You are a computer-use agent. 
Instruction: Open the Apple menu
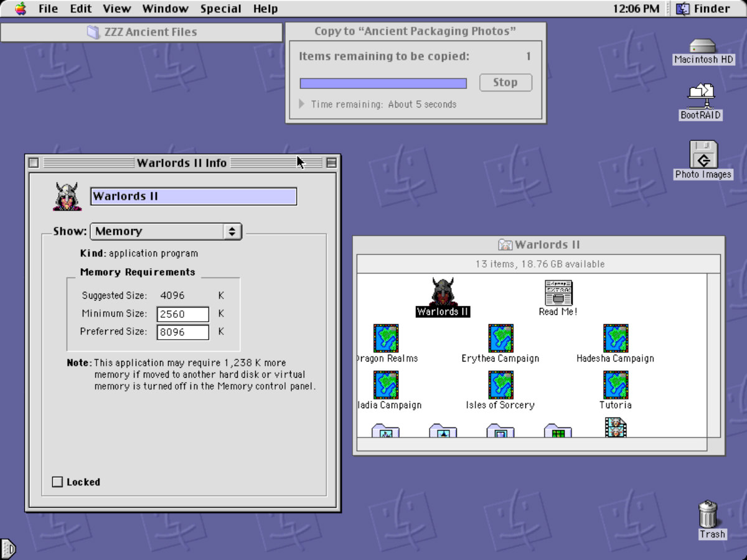(21, 9)
